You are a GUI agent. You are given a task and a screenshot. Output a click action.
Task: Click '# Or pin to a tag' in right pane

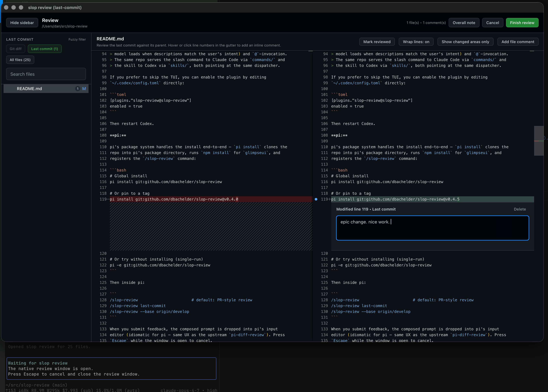(x=351, y=193)
